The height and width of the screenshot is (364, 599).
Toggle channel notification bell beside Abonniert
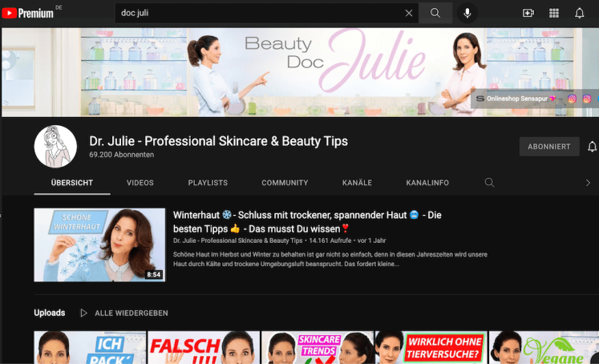(x=592, y=147)
